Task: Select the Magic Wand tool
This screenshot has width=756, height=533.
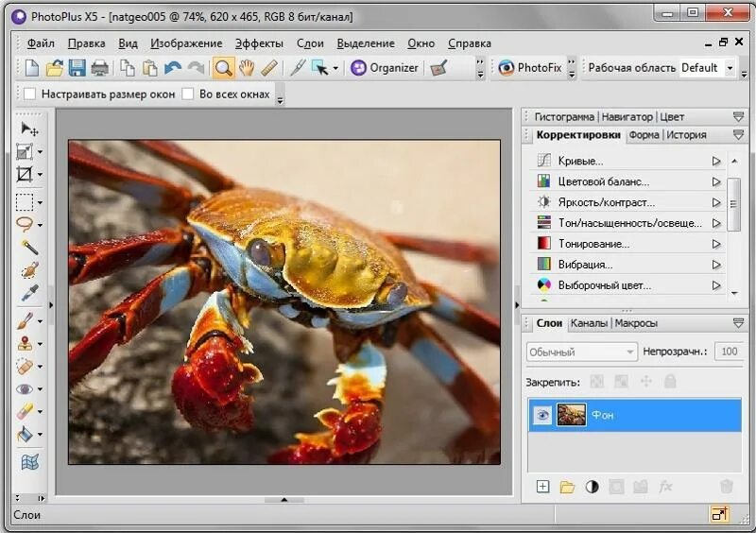Action: click(x=29, y=247)
